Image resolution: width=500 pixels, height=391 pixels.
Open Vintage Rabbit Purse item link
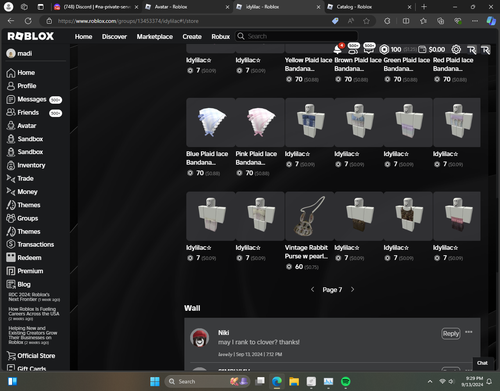click(x=306, y=252)
